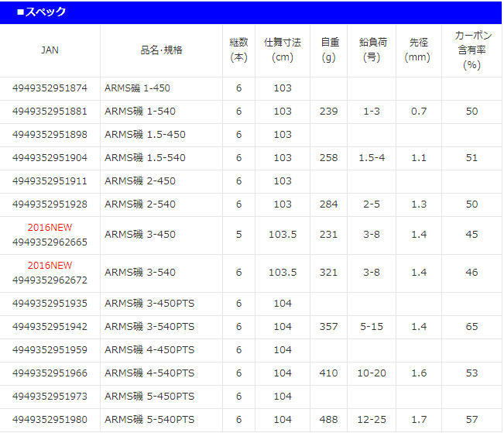
Task: Select JAN code 4949352962672
Action: click(50, 280)
